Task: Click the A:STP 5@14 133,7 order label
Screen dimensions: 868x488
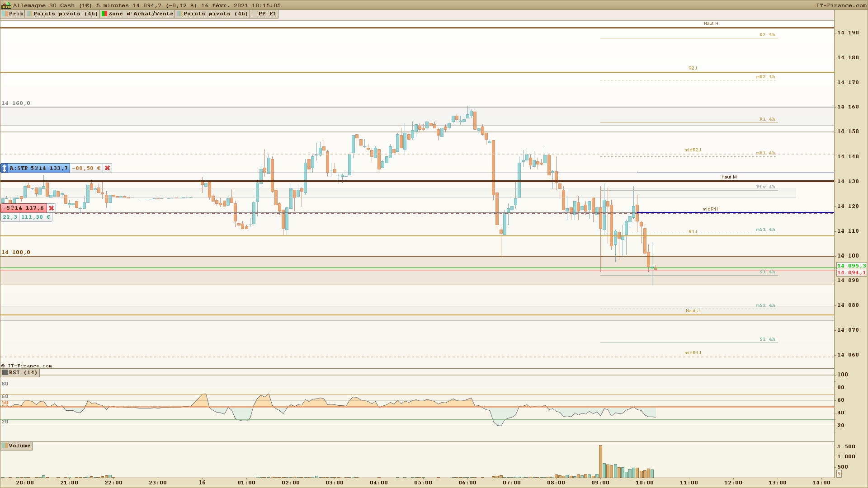Action: coord(39,168)
